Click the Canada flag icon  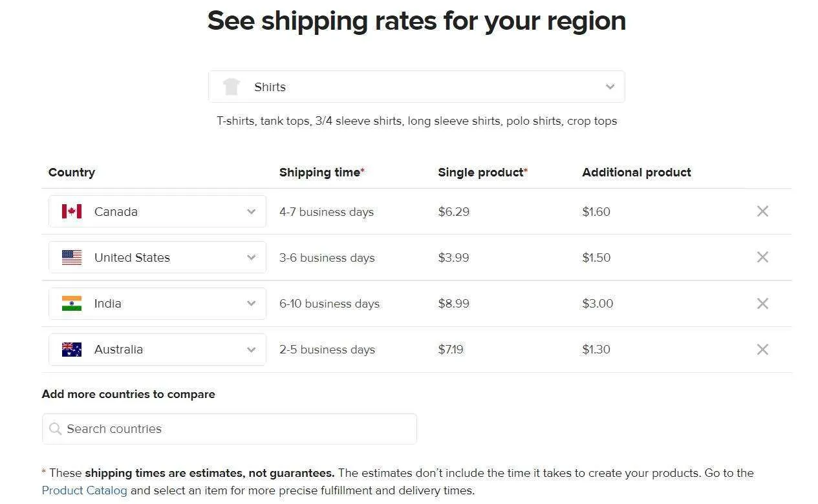[72, 211]
